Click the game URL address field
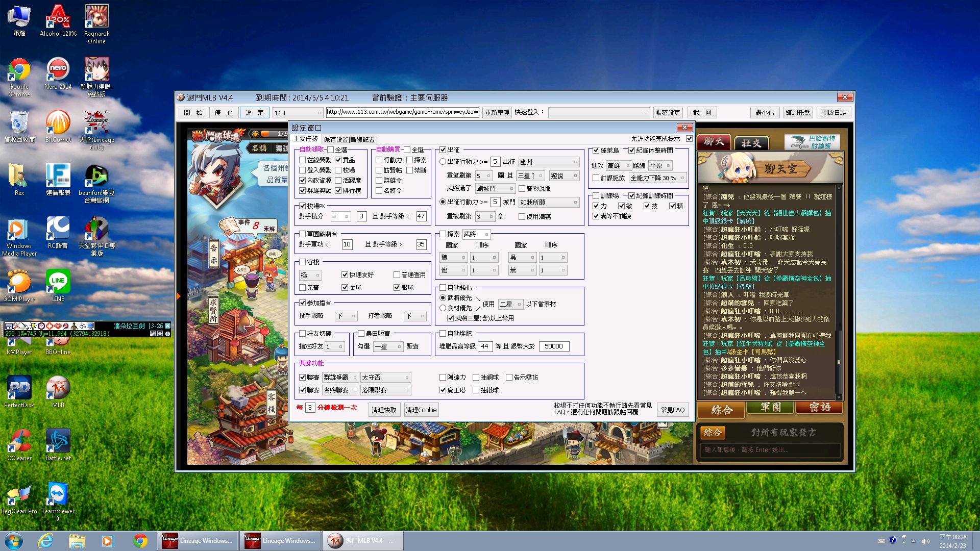Image resolution: width=980 pixels, height=551 pixels. click(x=402, y=112)
